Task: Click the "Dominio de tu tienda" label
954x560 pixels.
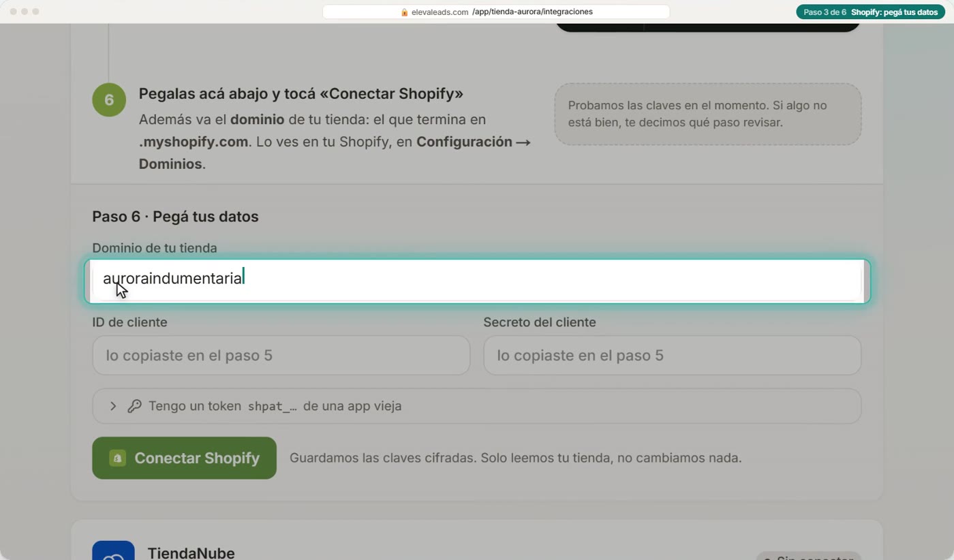Action: click(155, 248)
